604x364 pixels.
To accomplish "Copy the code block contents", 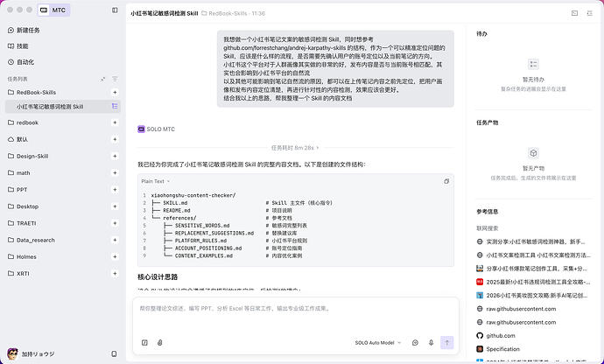I will pos(446,181).
